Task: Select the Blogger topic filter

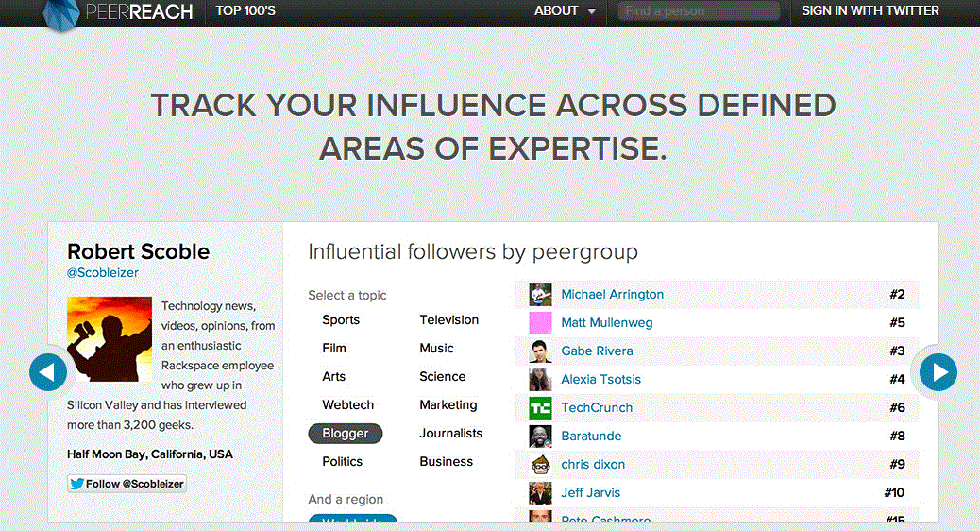Action: (345, 434)
